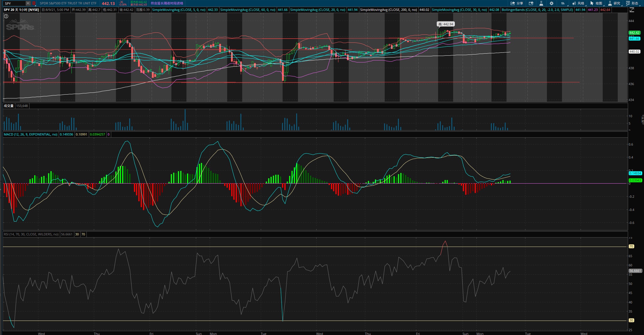
Task: Click the 0.03943 MACD histogram value tag
Action: pyautogui.click(x=635, y=180)
